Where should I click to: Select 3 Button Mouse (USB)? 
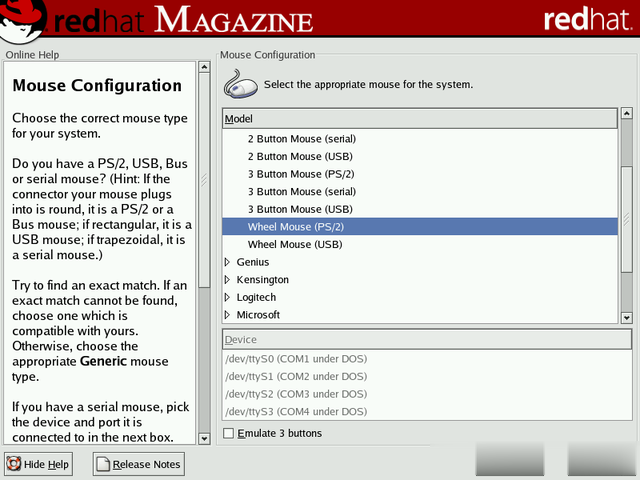(x=420, y=209)
